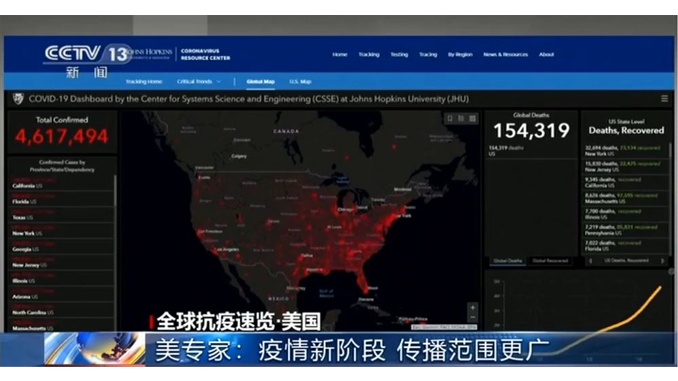678x381 pixels.
Task: Select New York US deaths entry
Action: point(625,150)
